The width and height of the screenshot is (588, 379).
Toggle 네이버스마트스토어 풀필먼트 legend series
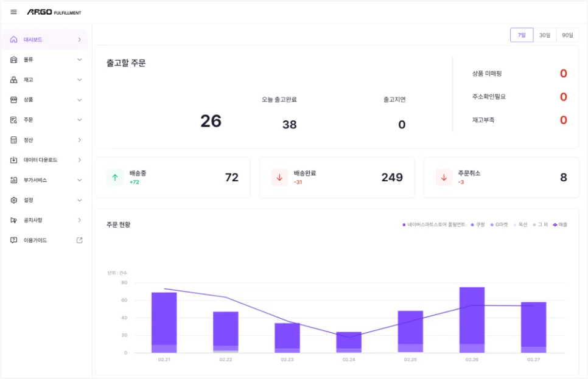point(433,224)
